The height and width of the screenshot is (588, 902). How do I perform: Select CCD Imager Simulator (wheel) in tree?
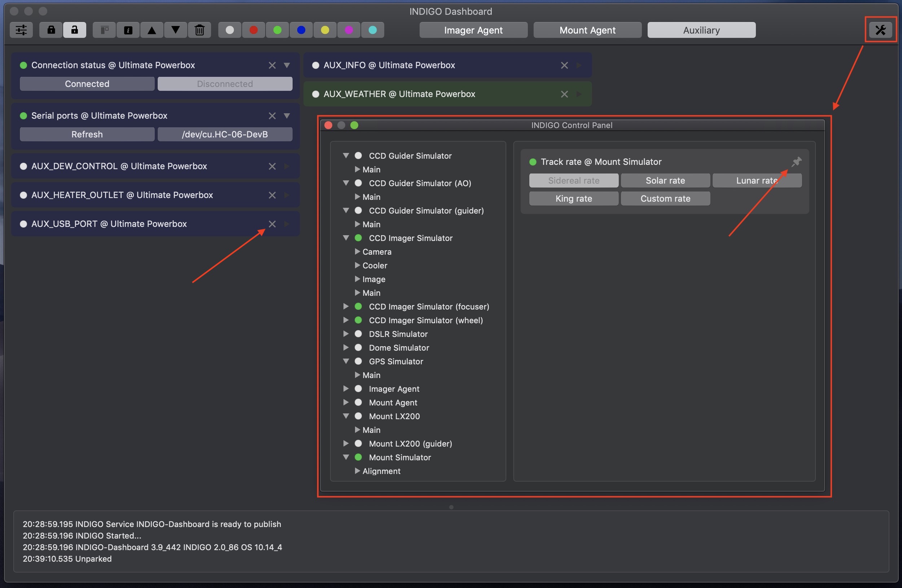[x=426, y=320]
